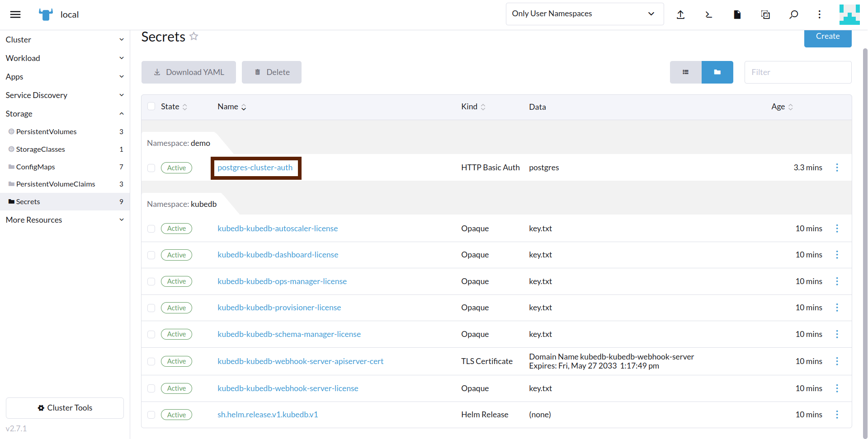The width and height of the screenshot is (868, 439).
Task: Open row actions menu for postgres-cluster-auth
Action: click(x=837, y=168)
